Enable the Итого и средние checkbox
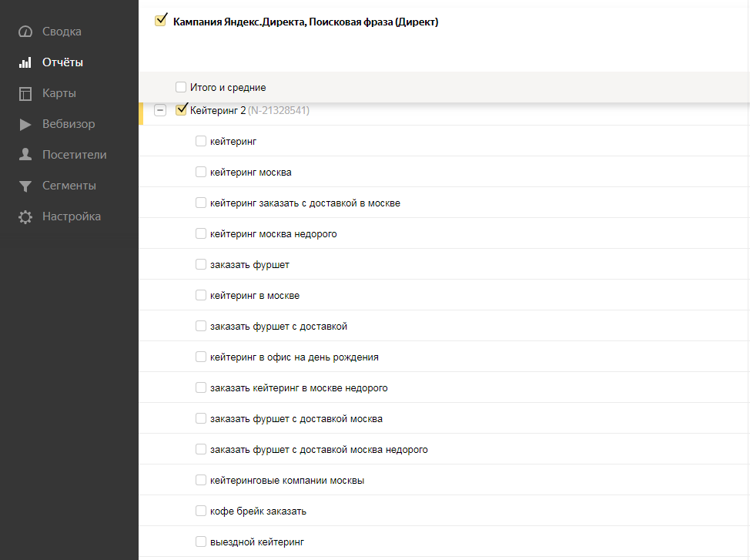The height and width of the screenshot is (560, 750). click(181, 87)
